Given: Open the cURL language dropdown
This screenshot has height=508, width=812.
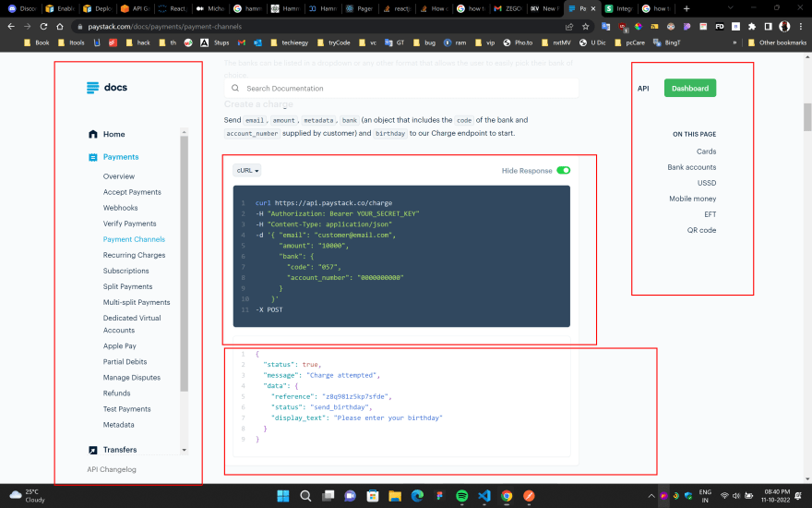Looking at the screenshot, I should point(247,171).
